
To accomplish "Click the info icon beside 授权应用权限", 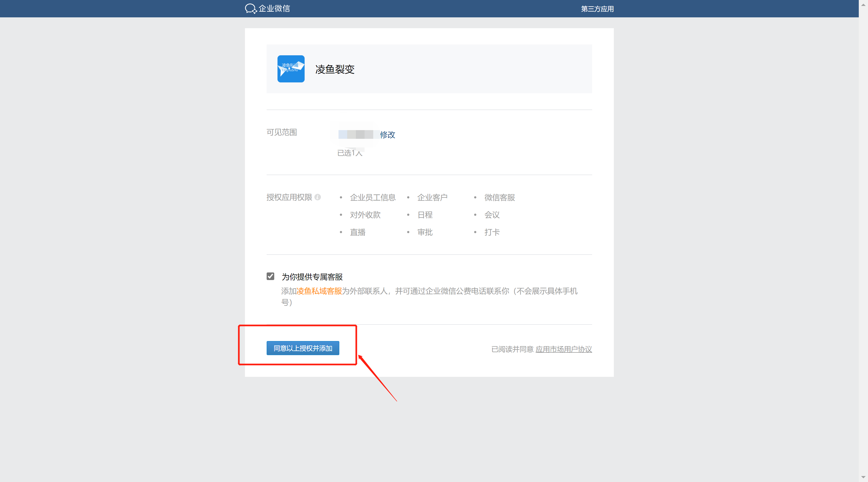I will coord(317,197).
